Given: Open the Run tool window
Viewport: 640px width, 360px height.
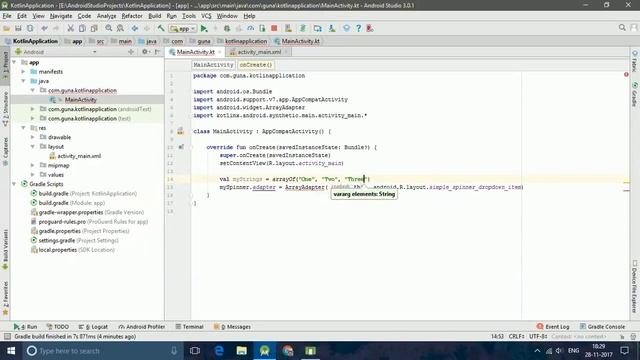Looking at the screenshot, I should [x=25, y=327].
